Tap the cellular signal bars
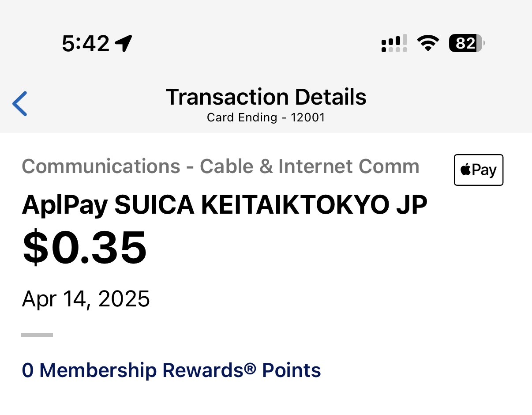 coord(394,41)
